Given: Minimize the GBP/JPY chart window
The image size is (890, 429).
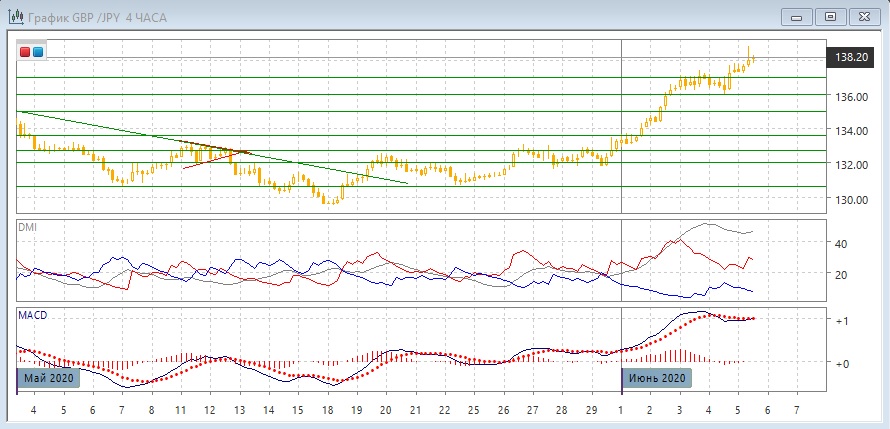Looking at the screenshot, I should coord(796,16).
